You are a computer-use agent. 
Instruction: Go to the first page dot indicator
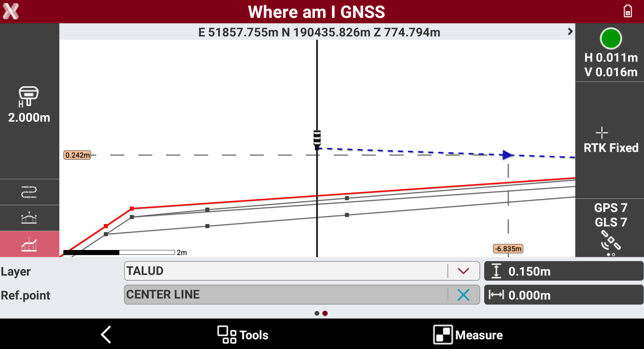coord(317,313)
